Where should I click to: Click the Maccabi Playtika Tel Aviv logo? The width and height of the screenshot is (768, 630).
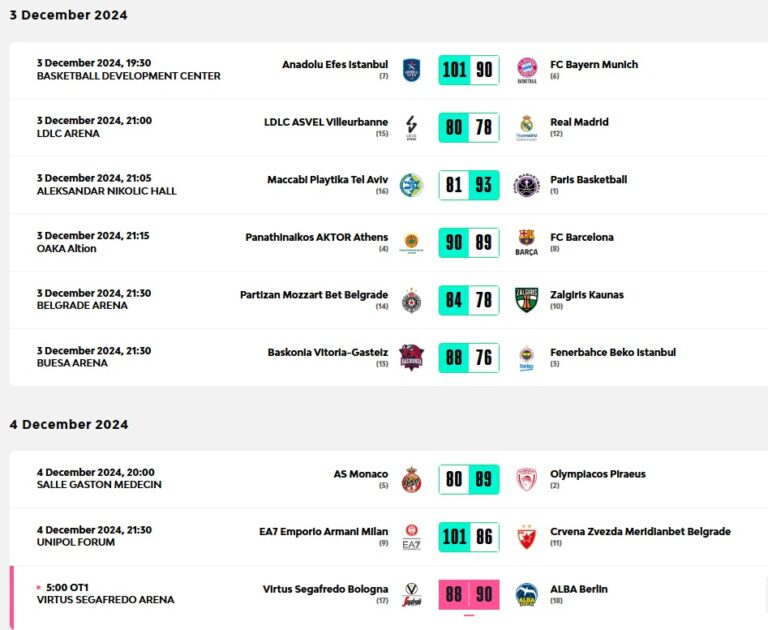[411, 185]
